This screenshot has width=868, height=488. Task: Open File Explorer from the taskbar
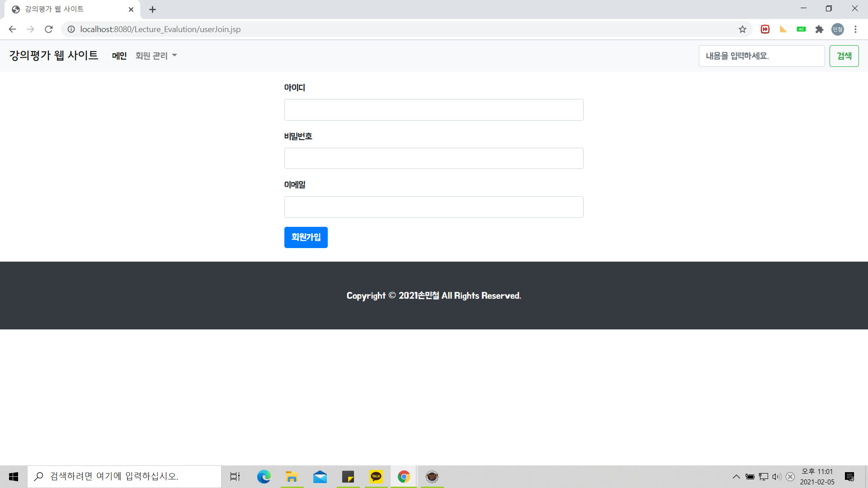click(292, 477)
